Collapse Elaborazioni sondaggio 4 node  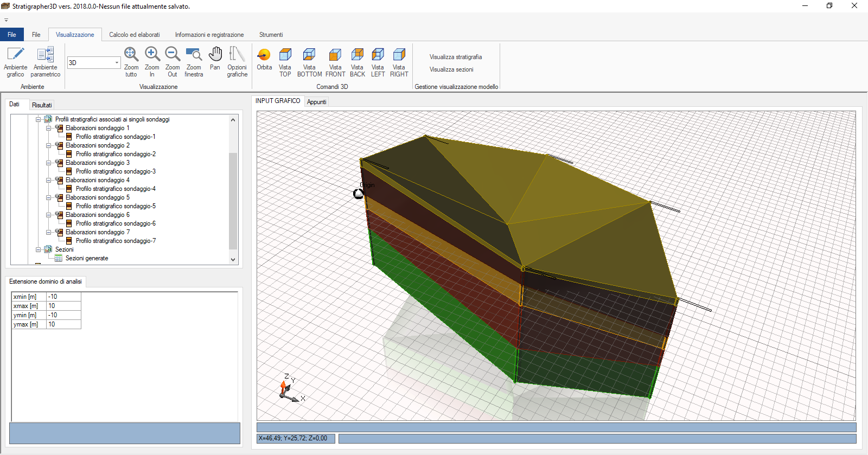coord(49,180)
